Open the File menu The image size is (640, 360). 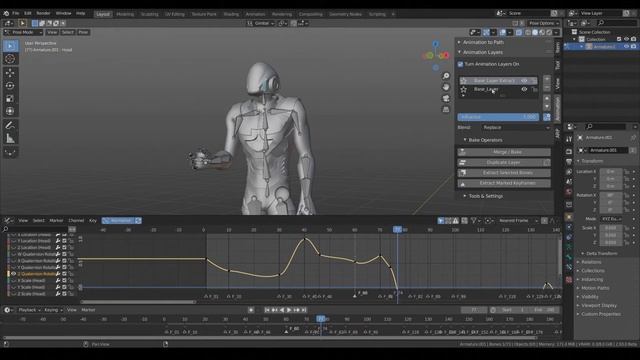pos(16,13)
